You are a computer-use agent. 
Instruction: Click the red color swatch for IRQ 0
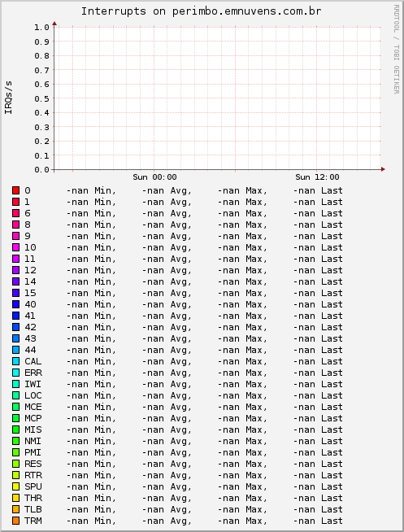point(16,190)
